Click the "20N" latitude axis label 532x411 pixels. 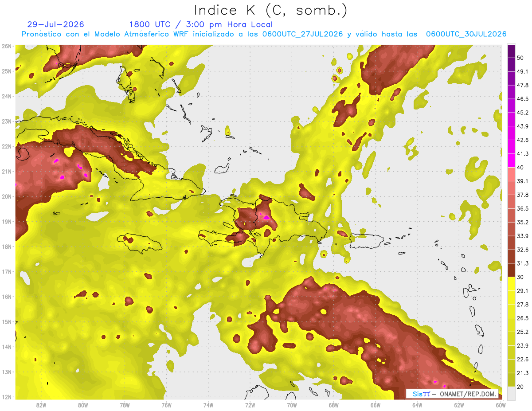click(x=6, y=196)
